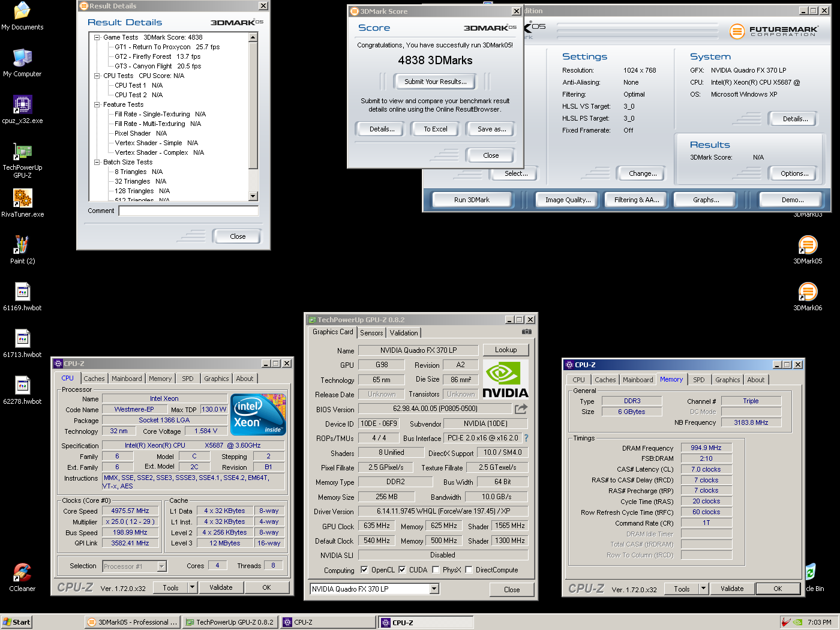Open Tools dropdown arrow in Memory window
The image size is (840, 630).
tap(704, 589)
